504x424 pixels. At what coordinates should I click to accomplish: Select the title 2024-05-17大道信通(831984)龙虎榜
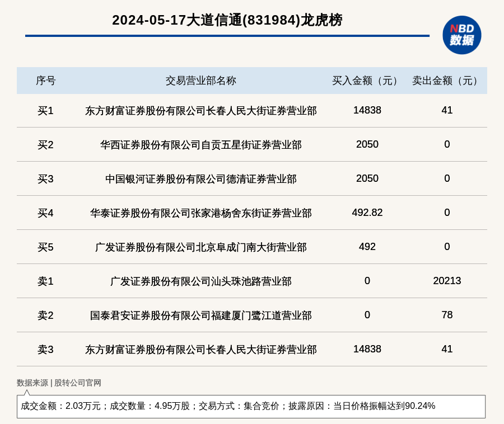click(227, 20)
